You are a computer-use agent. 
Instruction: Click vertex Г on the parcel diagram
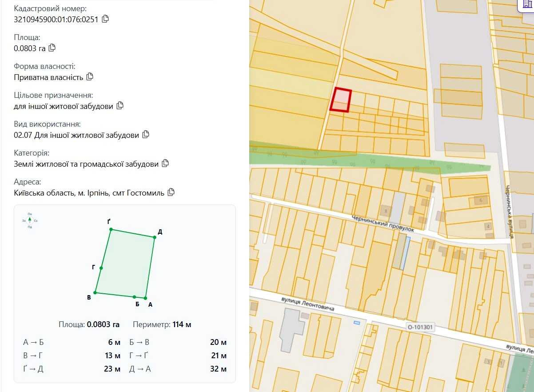tap(101, 268)
